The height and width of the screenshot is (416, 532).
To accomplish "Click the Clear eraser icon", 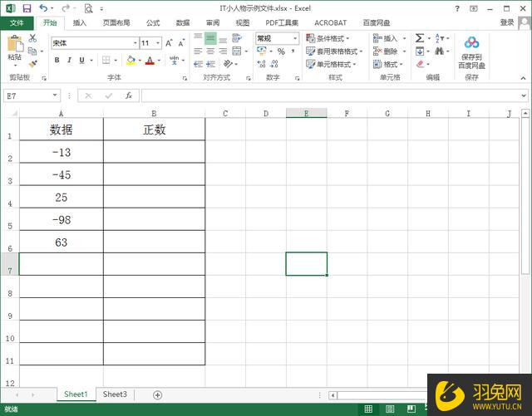I will [x=420, y=64].
